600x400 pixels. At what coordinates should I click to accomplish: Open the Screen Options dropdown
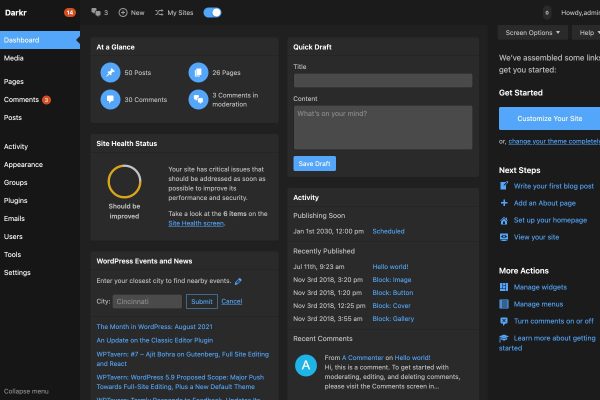pos(532,33)
